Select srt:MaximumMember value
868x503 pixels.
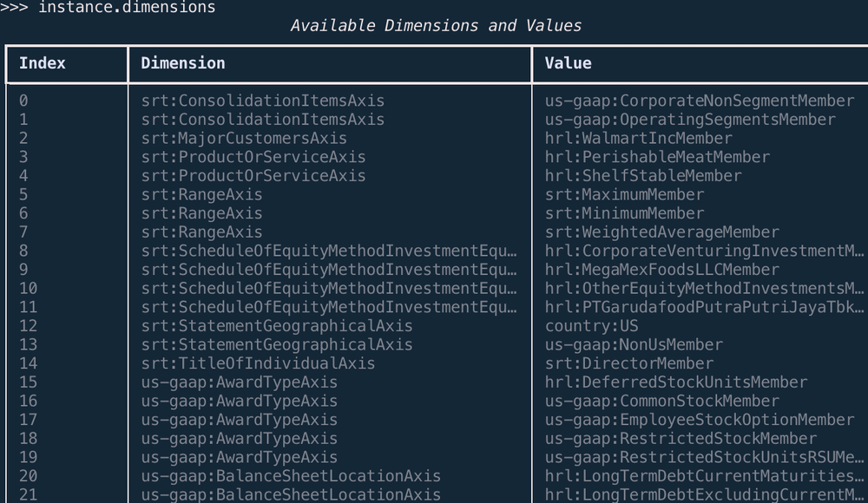[x=622, y=194]
